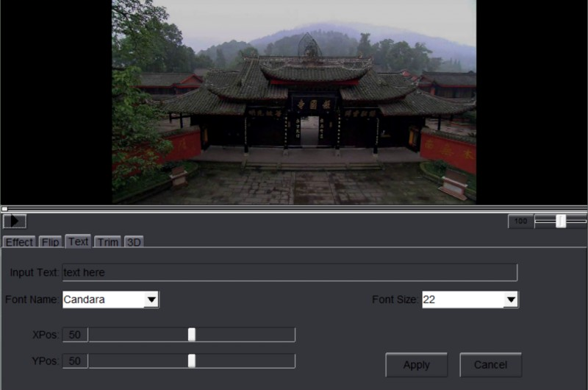Switch to the Effect tab
Viewport: 588px width, 390px height.
click(19, 242)
